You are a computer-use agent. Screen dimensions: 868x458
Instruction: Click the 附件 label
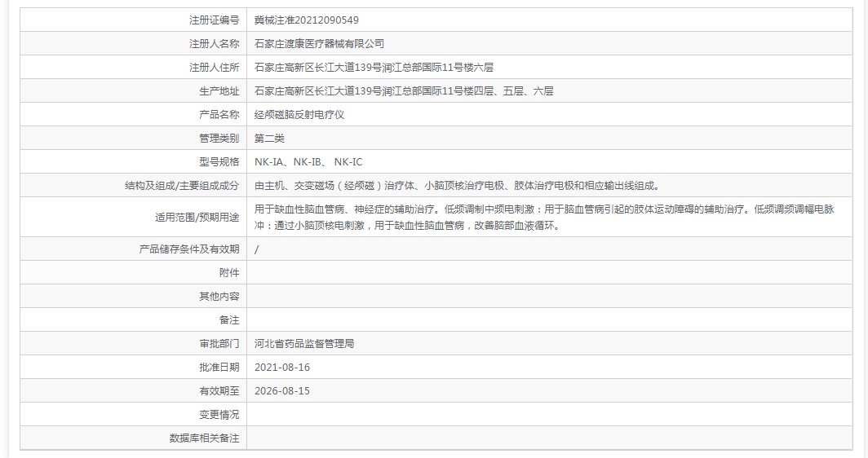[x=229, y=273]
